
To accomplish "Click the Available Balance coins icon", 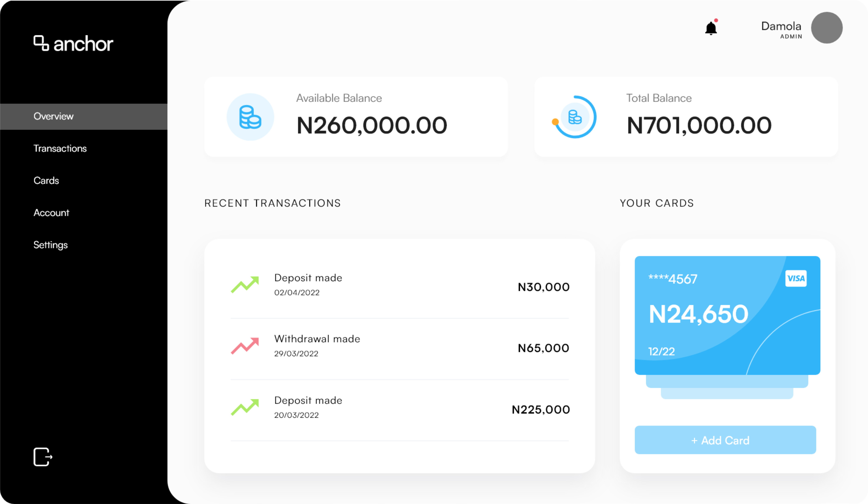I will tap(250, 117).
